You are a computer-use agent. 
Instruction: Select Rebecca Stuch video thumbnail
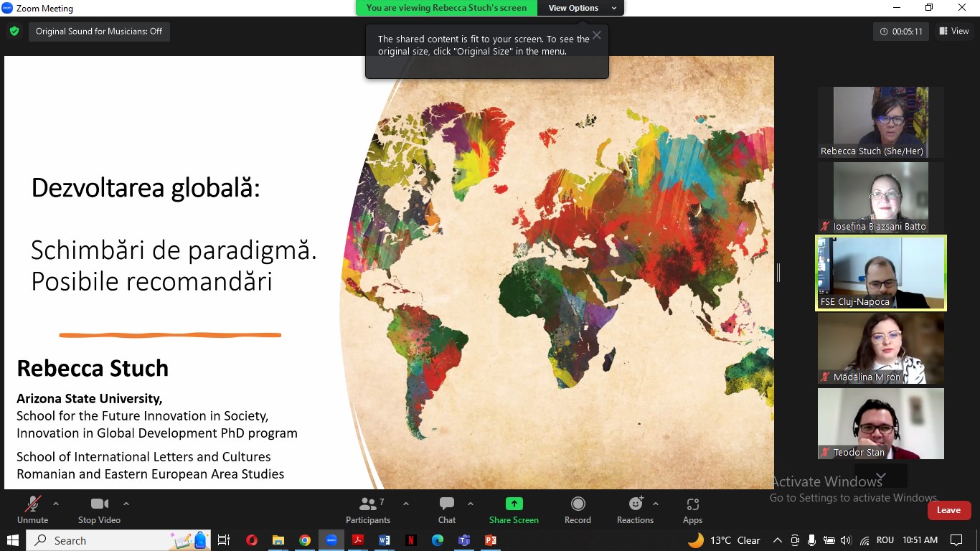tap(881, 122)
